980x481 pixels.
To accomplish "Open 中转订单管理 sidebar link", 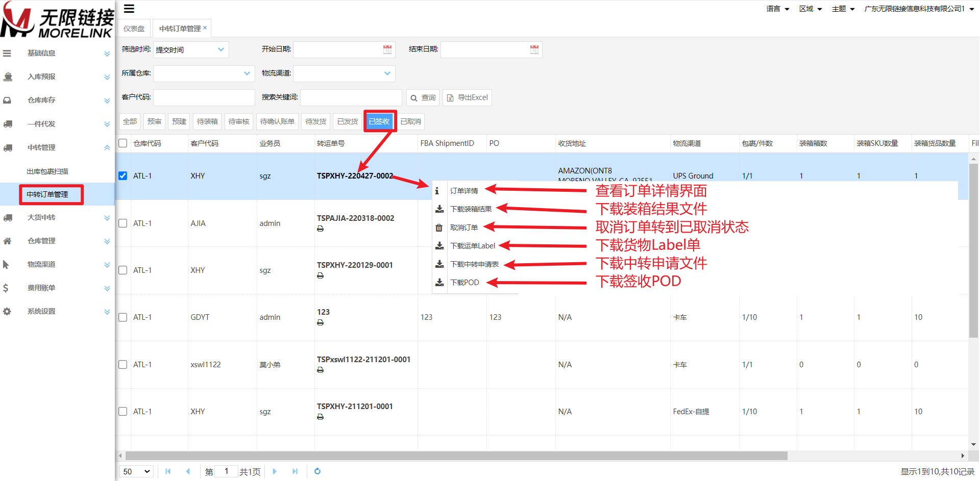I will [x=47, y=194].
